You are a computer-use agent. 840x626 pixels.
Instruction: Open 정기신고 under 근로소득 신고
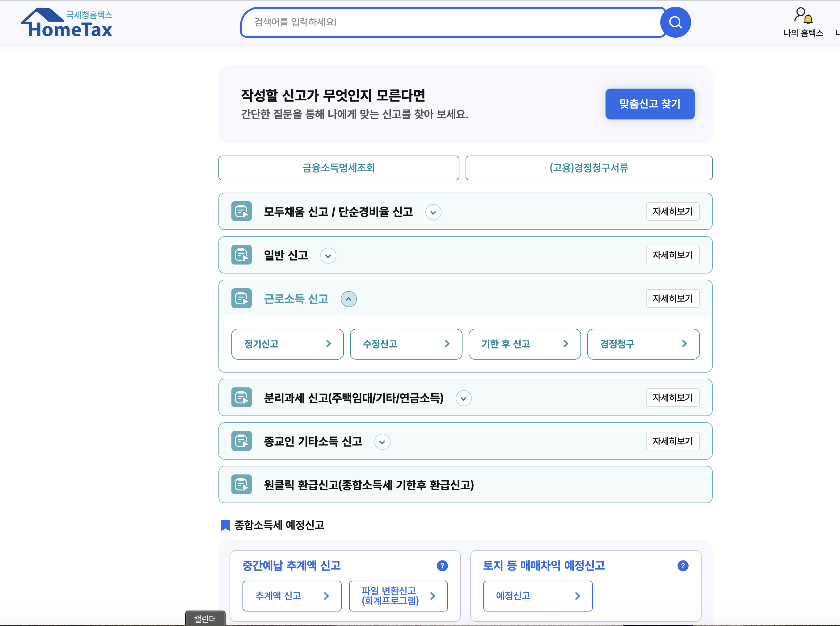(287, 344)
